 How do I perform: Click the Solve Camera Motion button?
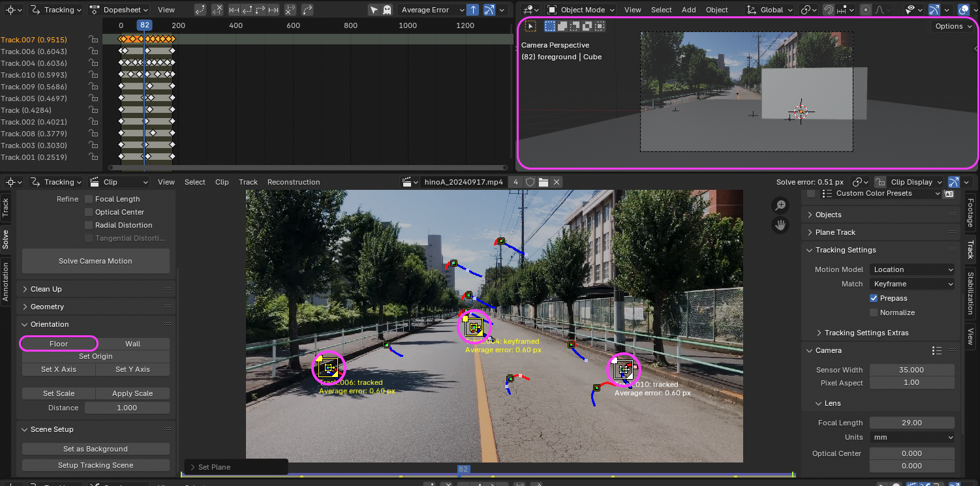[x=95, y=261]
